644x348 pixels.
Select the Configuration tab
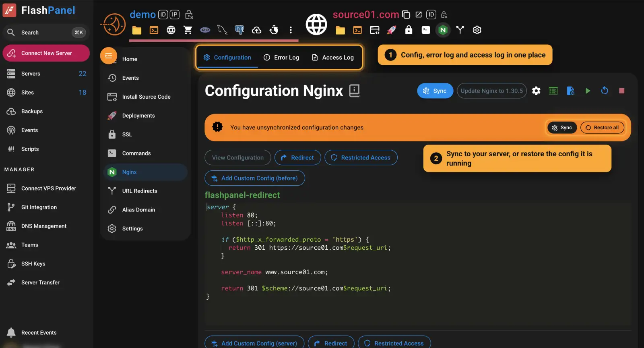coord(227,58)
